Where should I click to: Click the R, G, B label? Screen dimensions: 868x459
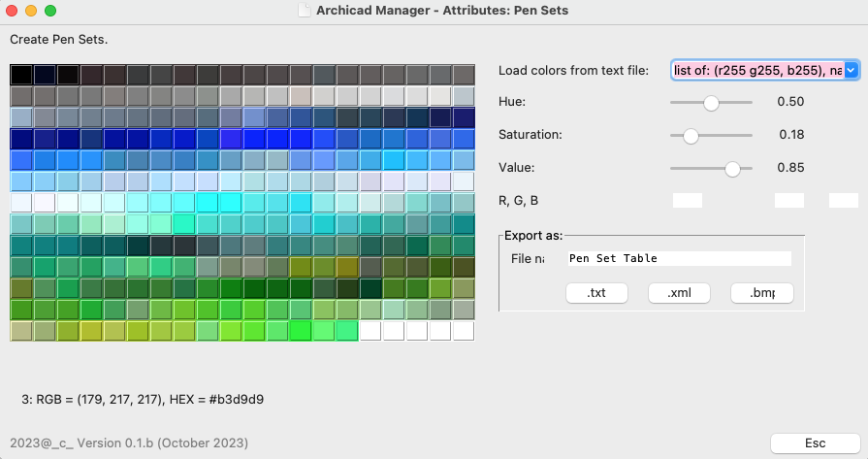point(518,201)
